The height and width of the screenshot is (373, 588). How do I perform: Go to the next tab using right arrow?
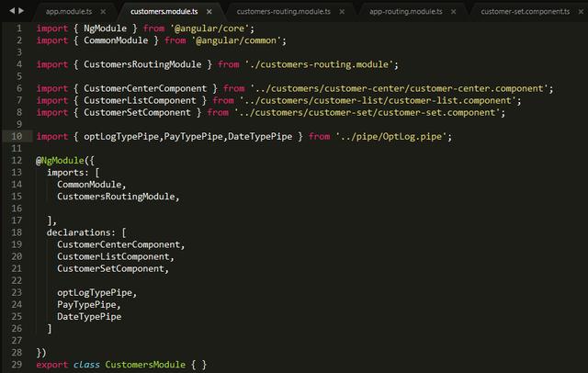pyautogui.click(x=21, y=11)
